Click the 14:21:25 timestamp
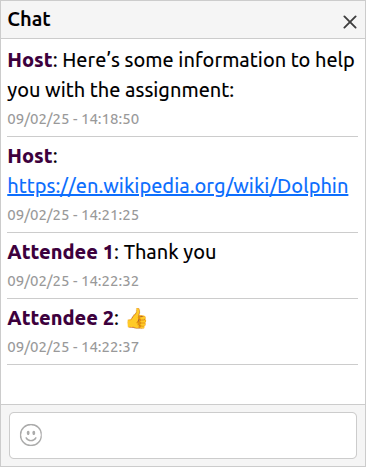The image size is (366, 467). click(73, 215)
